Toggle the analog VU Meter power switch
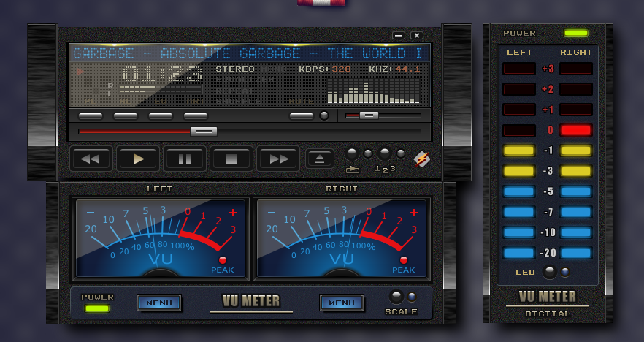Viewport: 644px width, 342px height. tap(97, 308)
